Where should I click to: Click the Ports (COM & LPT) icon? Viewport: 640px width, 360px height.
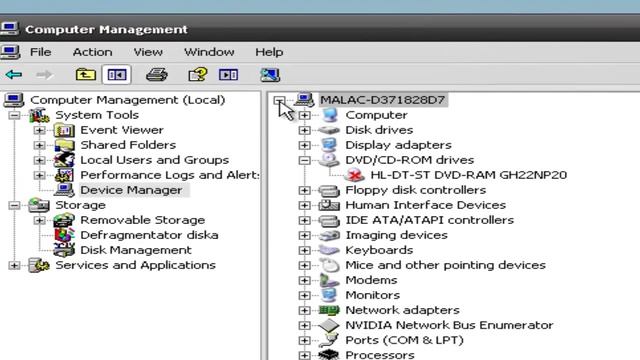[329, 340]
